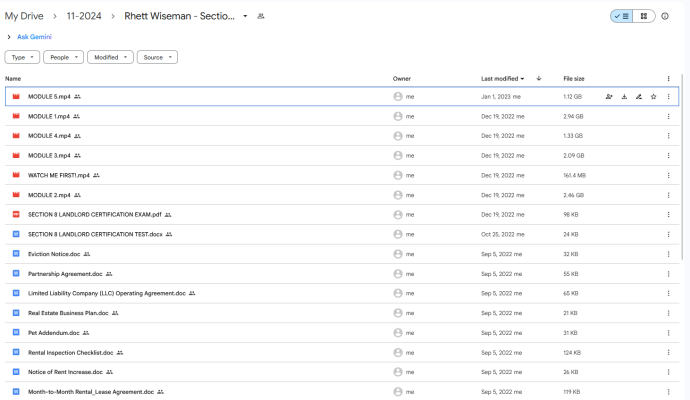Image resolution: width=690 pixels, height=400 pixels.
Task: Share MODULE 5.mp4 using the share icon
Action: pyautogui.click(x=609, y=97)
